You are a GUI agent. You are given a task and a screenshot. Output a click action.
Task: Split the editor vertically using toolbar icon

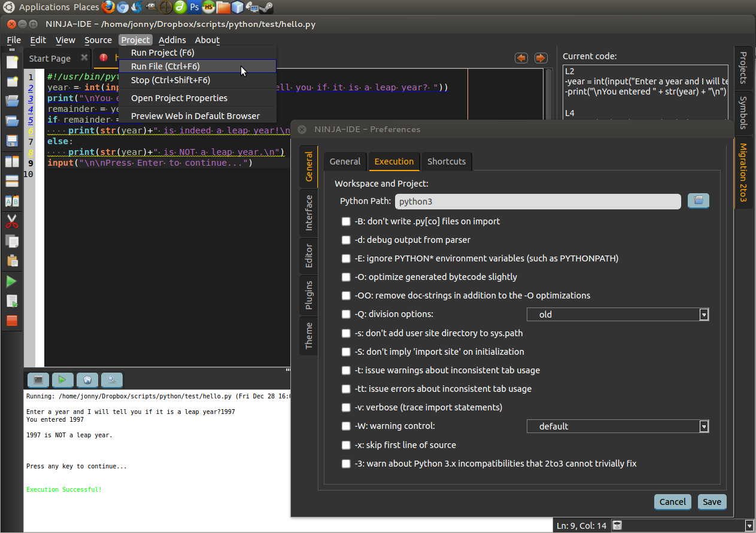[x=12, y=162]
